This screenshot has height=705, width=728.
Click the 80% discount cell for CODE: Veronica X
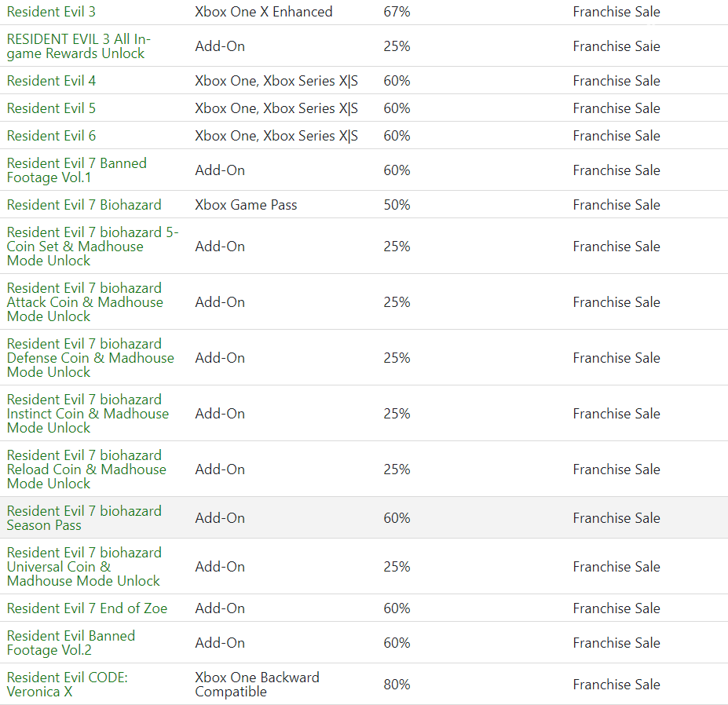coord(397,684)
